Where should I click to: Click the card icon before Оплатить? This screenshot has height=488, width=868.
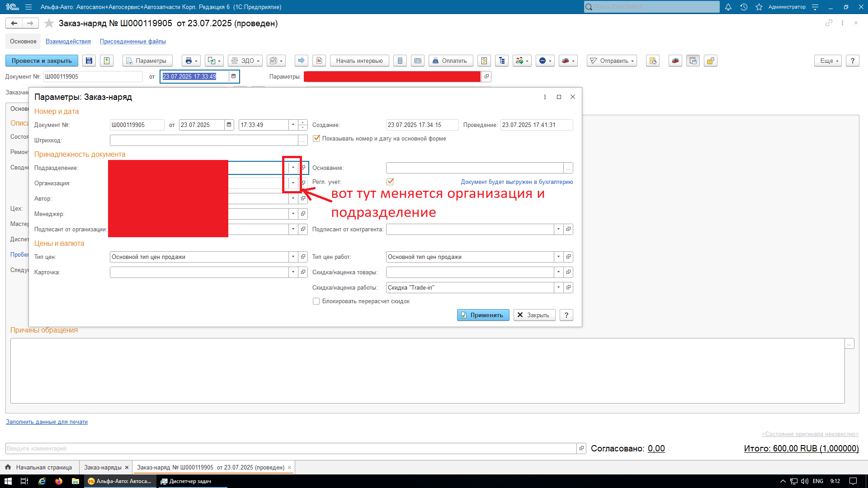pyautogui.click(x=418, y=61)
